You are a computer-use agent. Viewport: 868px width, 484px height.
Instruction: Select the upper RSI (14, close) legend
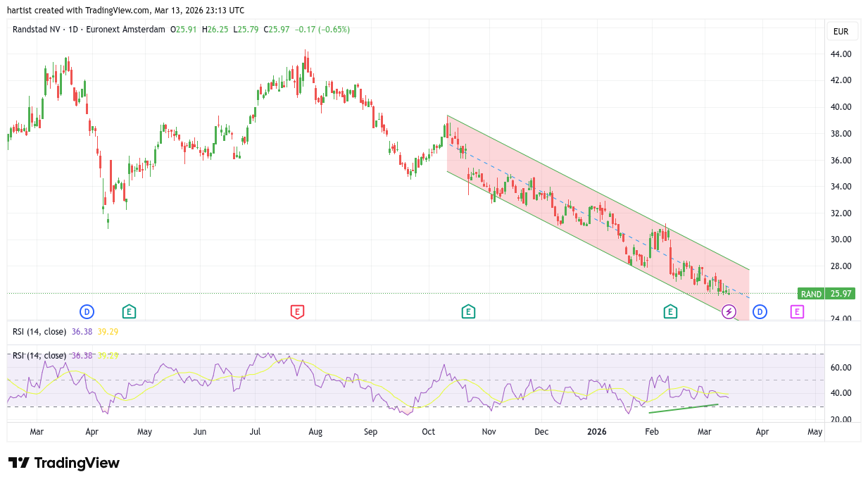click(x=39, y=331)
